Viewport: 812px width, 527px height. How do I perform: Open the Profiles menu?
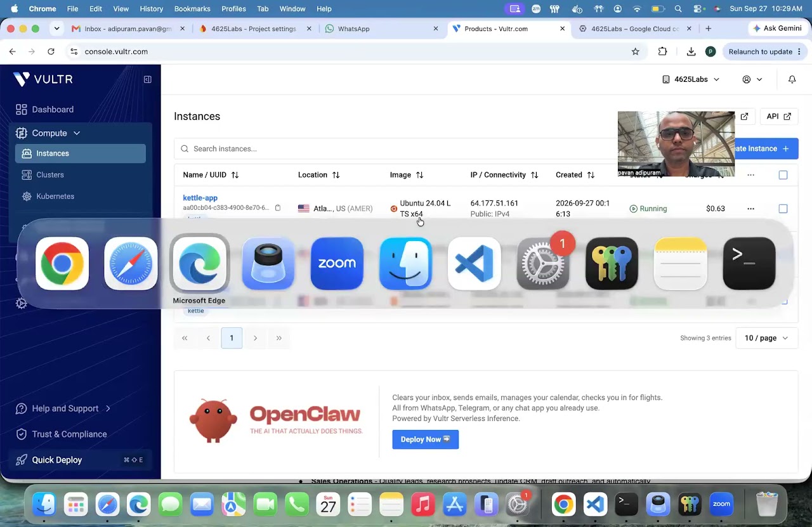tap(233, 9)
